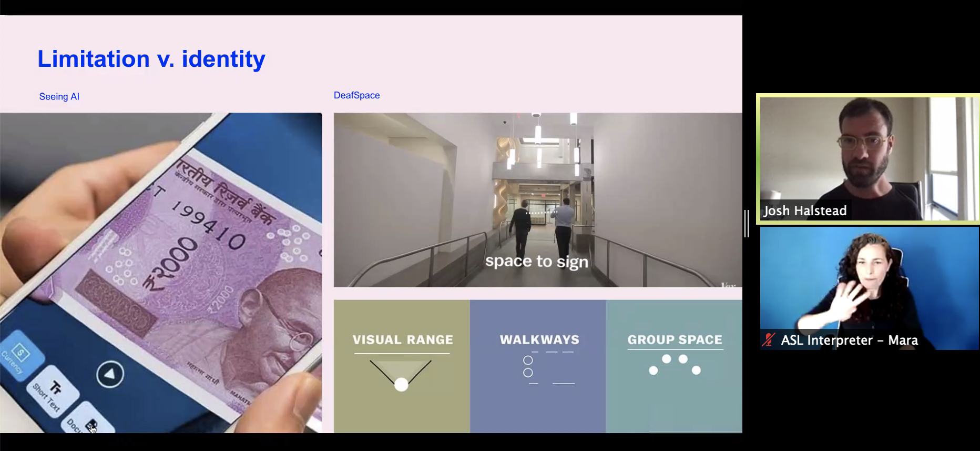Click the Short Text channel icon on phone
Viewport: 980px width, 451px height.
[x=53, y=392]
